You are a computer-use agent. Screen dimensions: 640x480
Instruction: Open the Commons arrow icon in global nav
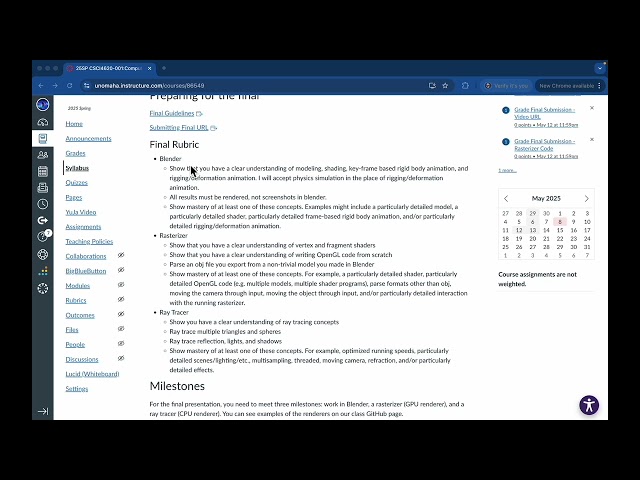(42, 220)
